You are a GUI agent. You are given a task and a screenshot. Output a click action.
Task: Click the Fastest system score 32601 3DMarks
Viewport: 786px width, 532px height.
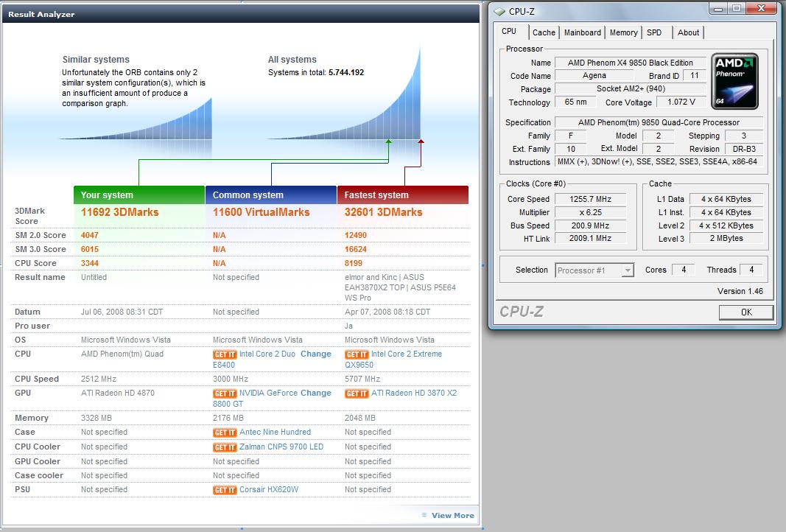point(384,212)
